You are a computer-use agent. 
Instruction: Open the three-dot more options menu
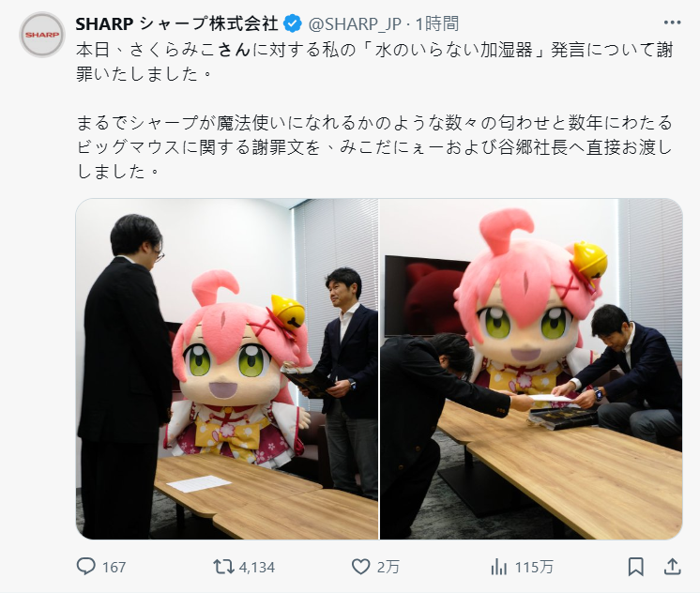click(672, 23)
